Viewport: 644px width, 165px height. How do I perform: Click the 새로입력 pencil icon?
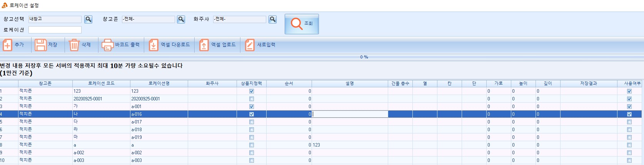[x=250, y=45]
